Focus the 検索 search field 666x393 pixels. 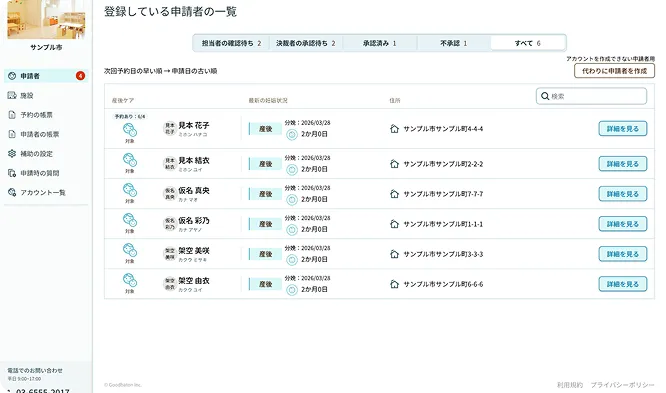[591, 96]
